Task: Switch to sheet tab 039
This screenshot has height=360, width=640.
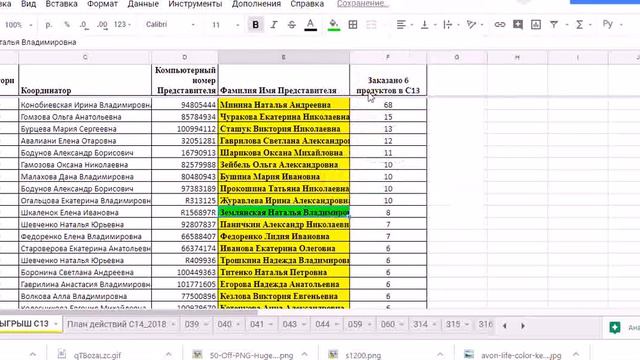Action: (x=192, y=324)
